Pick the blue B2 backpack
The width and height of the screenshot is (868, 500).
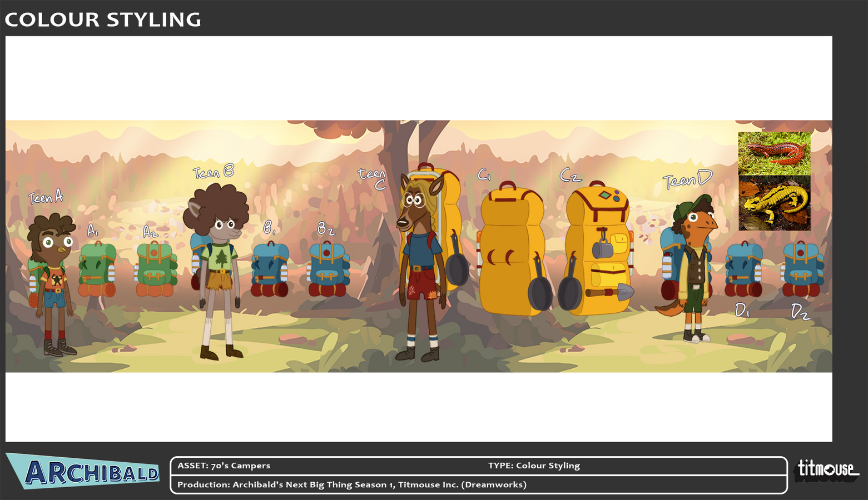328,270
